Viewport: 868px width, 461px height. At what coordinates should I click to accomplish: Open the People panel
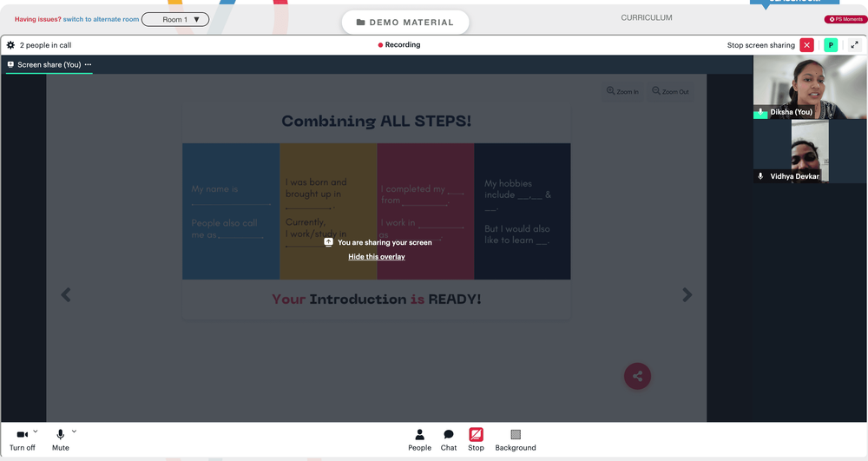[x=419, y=440]
